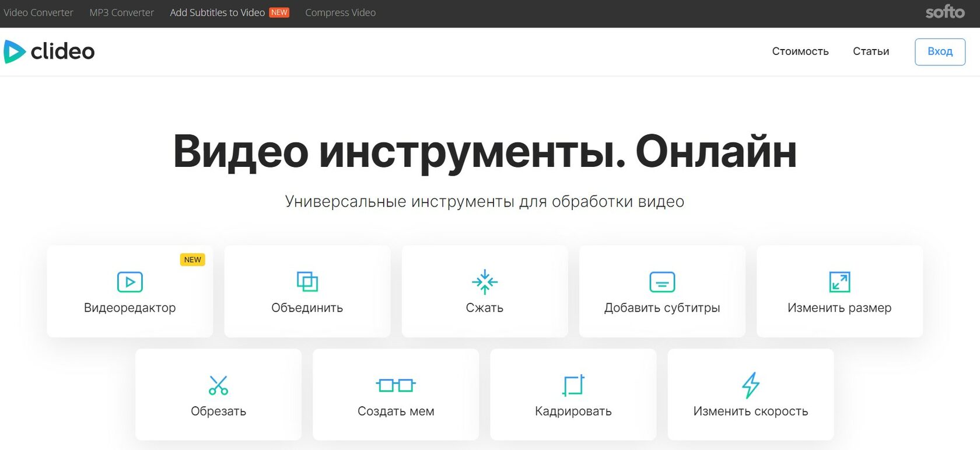This screenshot has width=980, height=450.
Task: Open the Создать мем label
Action: [395, 411]
